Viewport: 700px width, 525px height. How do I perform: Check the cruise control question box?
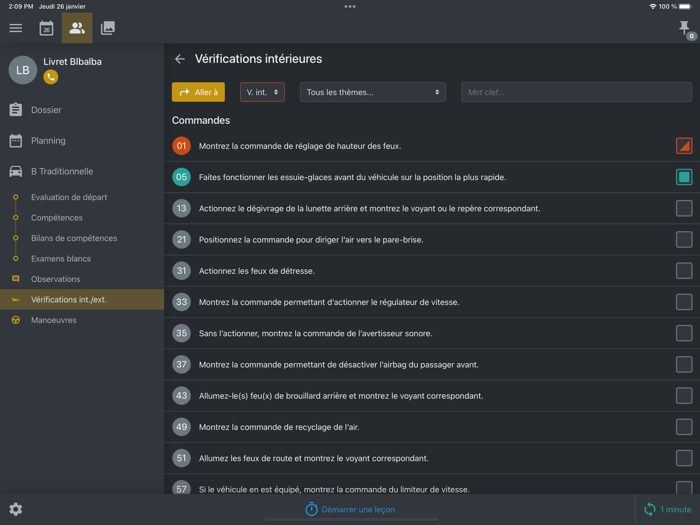click(x=684, y=302)
